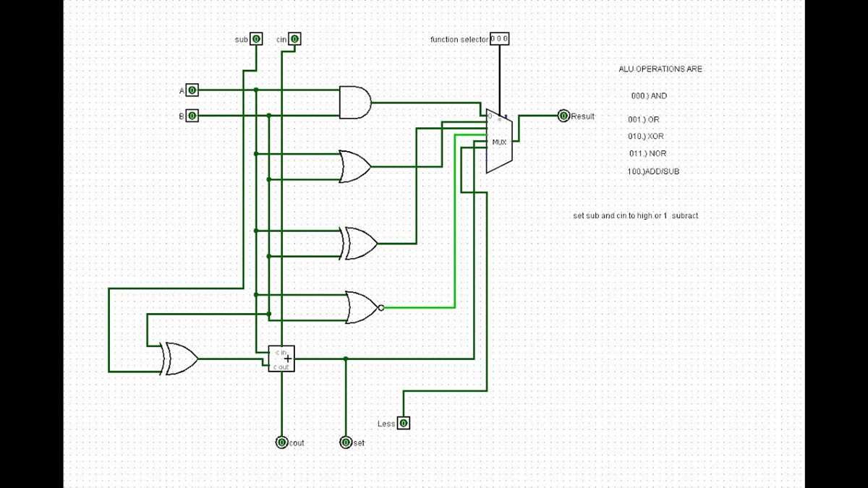Click the function selector 3-bit input
The image size is (868, 488).
click(500, 38)
